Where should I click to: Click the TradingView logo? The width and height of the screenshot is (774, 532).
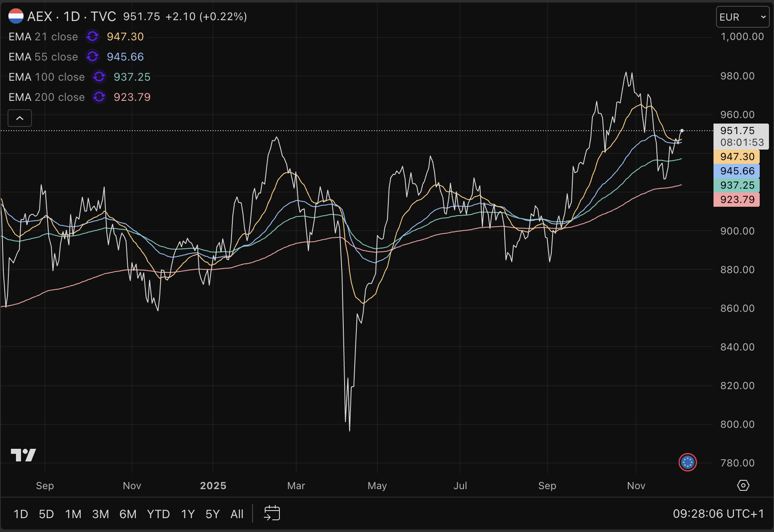click(23, 455)
